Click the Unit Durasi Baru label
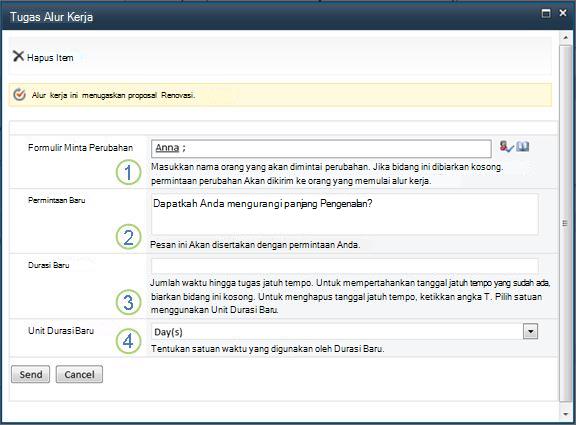This screenshot has width=576, height=425. coord(61,331)
